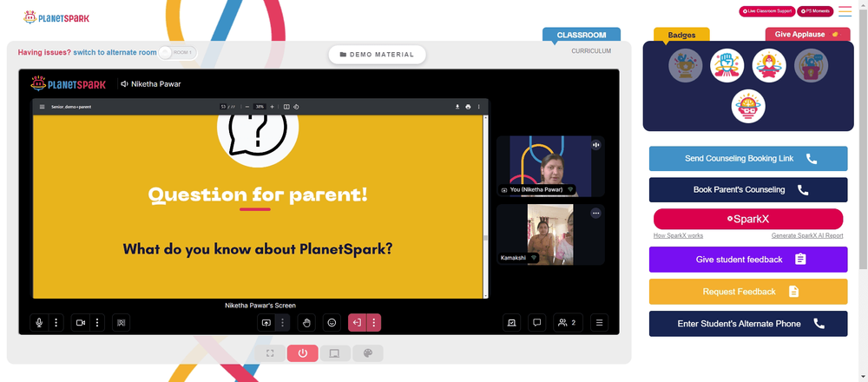Show the participants list with 2 members
Screen dimensions: 868x382
pos(568,323)
